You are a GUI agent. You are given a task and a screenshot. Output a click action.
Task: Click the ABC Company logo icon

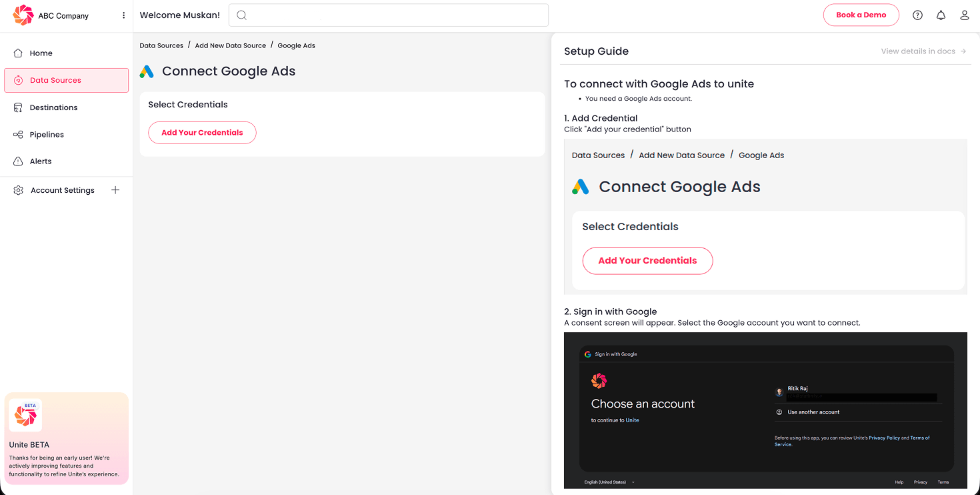coord(23,15)
